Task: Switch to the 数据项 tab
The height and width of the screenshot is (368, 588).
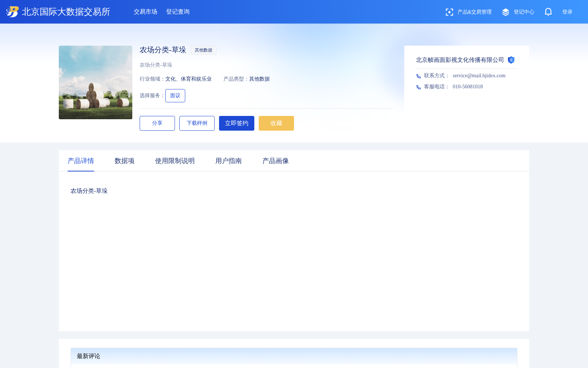Action: point(125,161)
